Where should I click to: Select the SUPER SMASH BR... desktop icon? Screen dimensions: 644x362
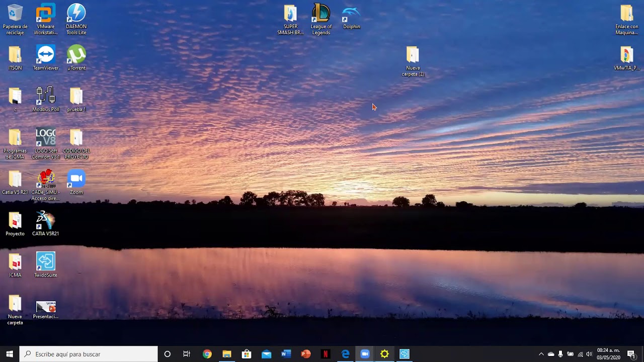[x=290, y=20]
